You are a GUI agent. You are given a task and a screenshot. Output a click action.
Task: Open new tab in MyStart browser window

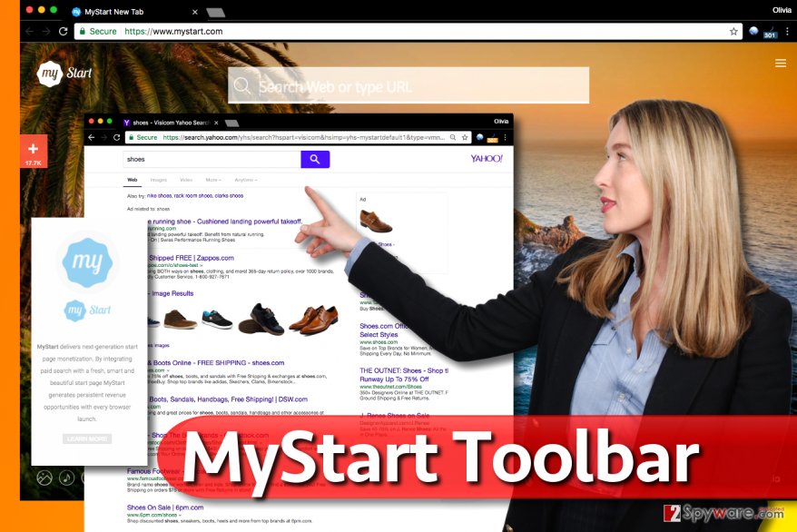click(216, 12)
